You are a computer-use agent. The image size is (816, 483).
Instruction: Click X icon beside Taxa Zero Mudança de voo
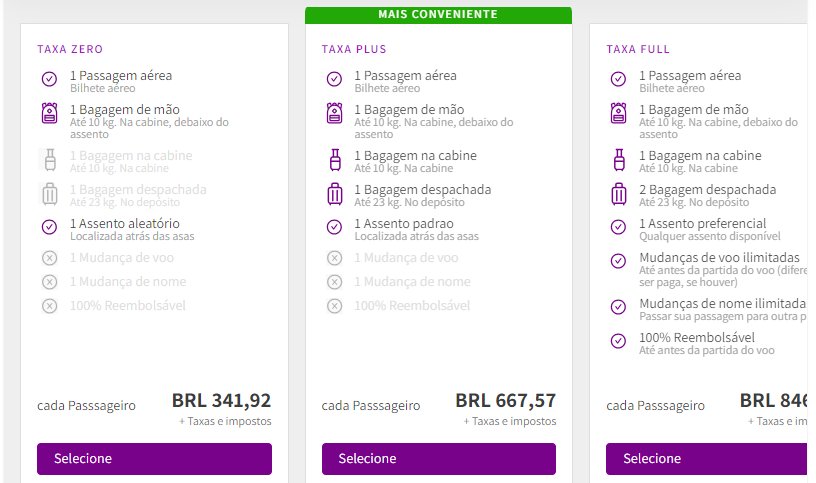click(x=49, y=258)
